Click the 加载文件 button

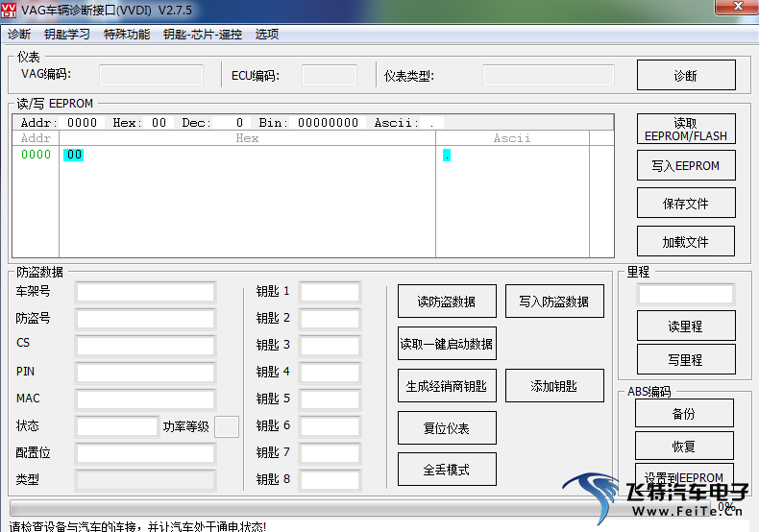(686, 241)
